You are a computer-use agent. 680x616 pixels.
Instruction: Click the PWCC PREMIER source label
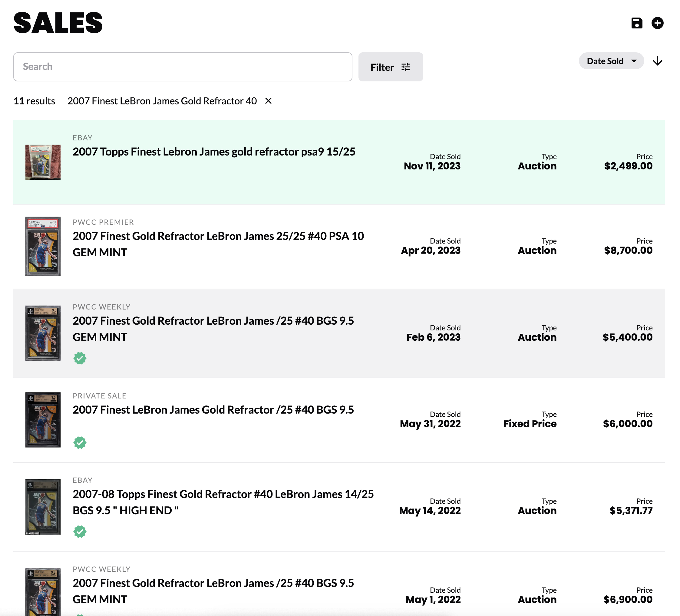103,222
